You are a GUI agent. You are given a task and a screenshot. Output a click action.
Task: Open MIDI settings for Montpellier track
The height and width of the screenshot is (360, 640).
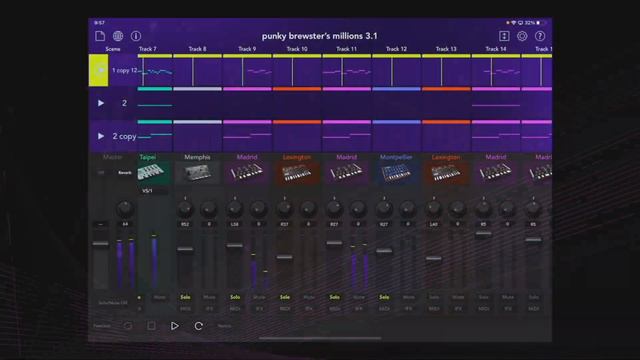(x=384, y=309)
